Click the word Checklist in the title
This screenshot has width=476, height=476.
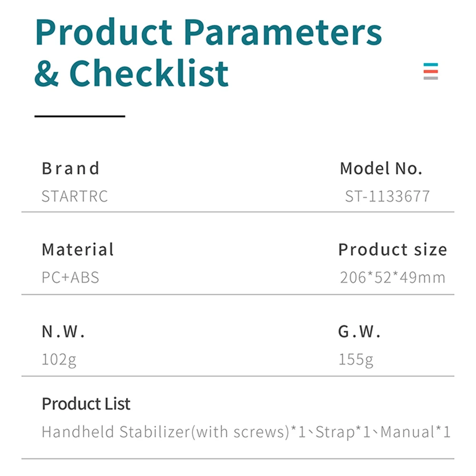point(149,73)
